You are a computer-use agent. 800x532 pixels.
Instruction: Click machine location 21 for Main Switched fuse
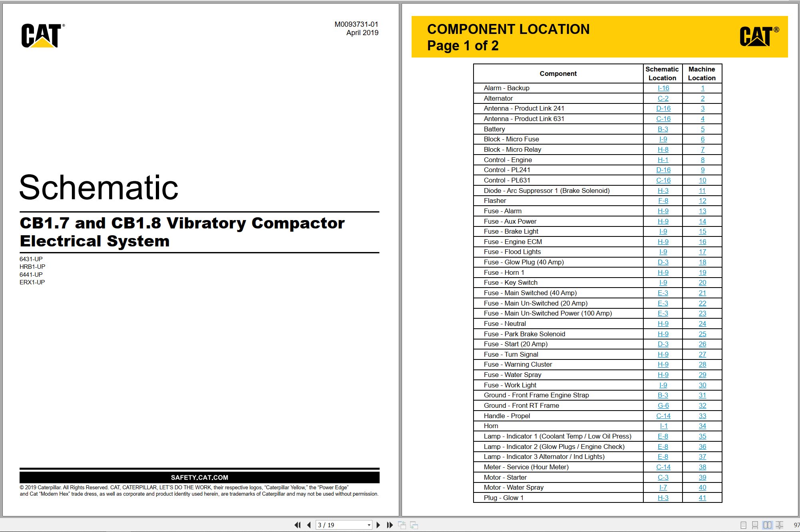pos(702,293)
